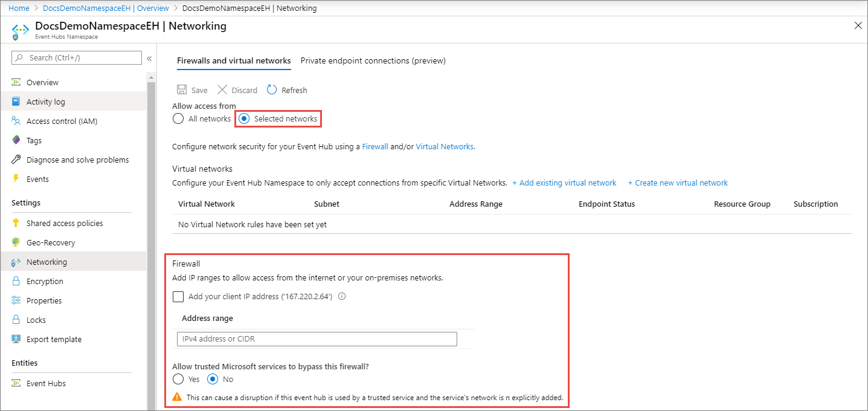Click Add existing virtual network link
Image resolution: width=868 pixels, height=411 pixels.
(564, 183)
